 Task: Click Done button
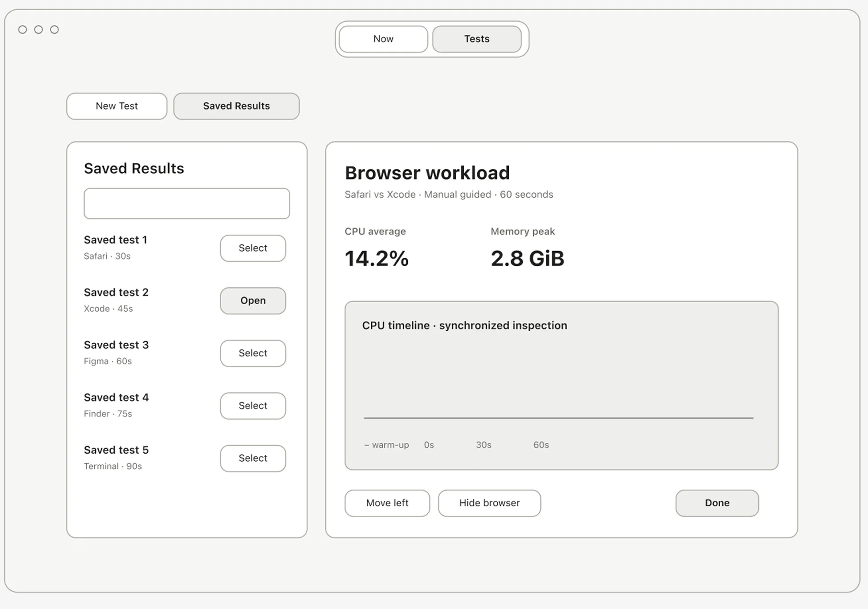(x=717, y=503)
